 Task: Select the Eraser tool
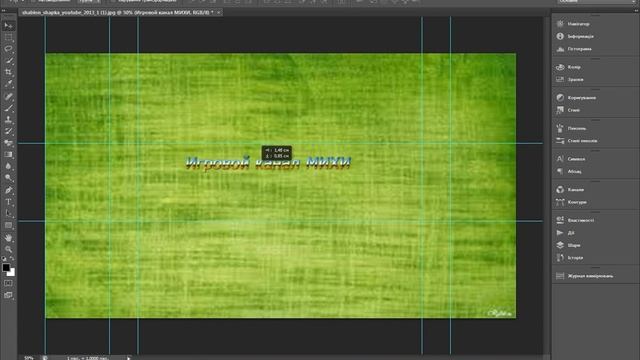point(8,143)
